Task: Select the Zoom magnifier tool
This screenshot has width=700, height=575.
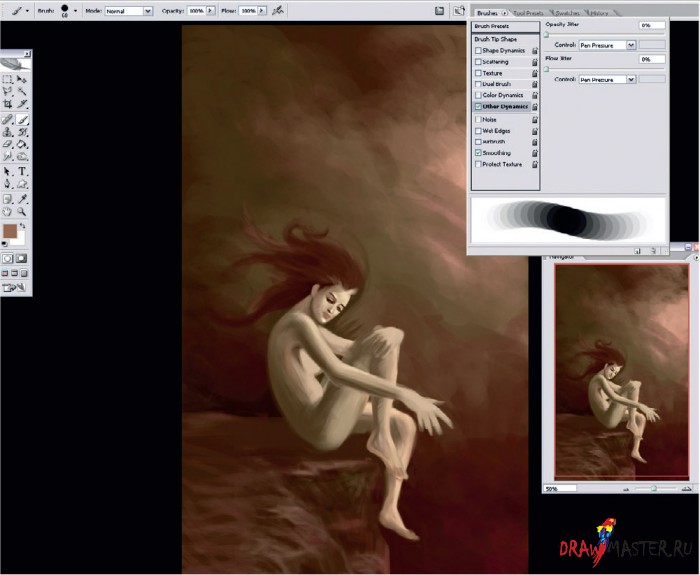Action: pos(22,212)
